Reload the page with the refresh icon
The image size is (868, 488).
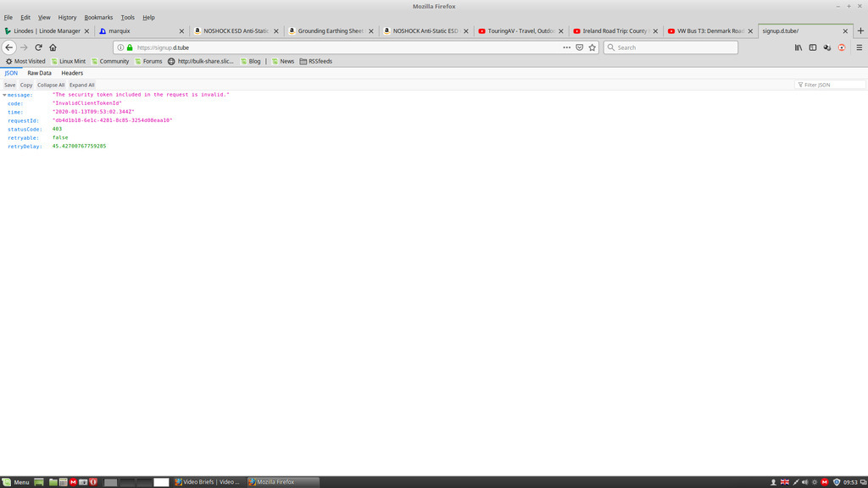pyautogui.click(x=38, y=47)
